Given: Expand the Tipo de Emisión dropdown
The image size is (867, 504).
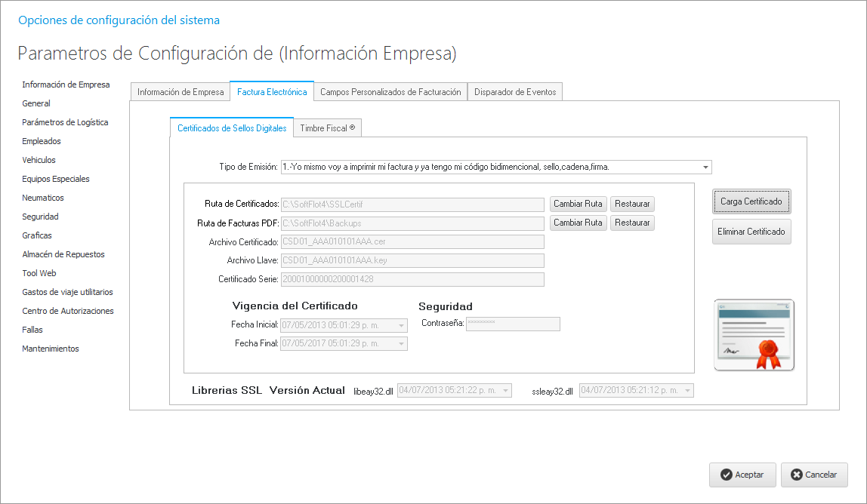Looking at the screenshot, I should 705,167.
